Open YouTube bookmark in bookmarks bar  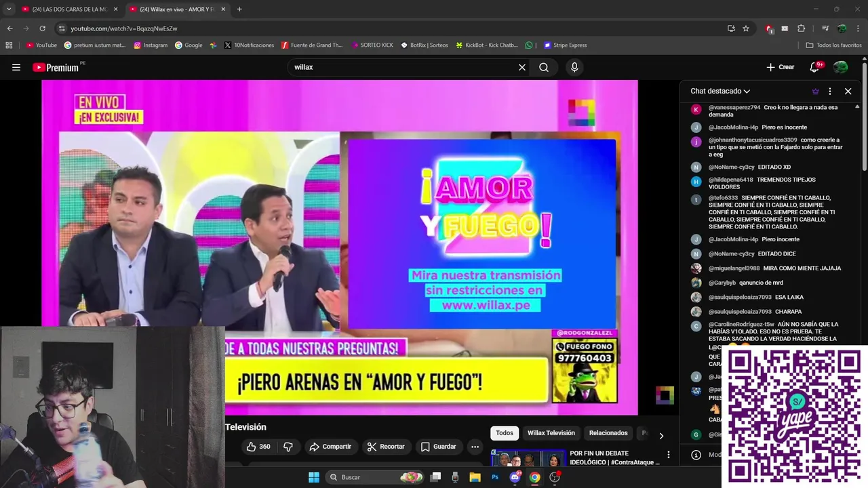click(x=41, y=45)
